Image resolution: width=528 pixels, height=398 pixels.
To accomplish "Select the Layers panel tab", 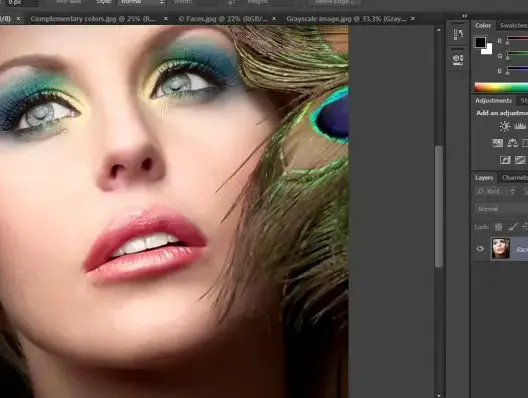I will coord(484,177).
